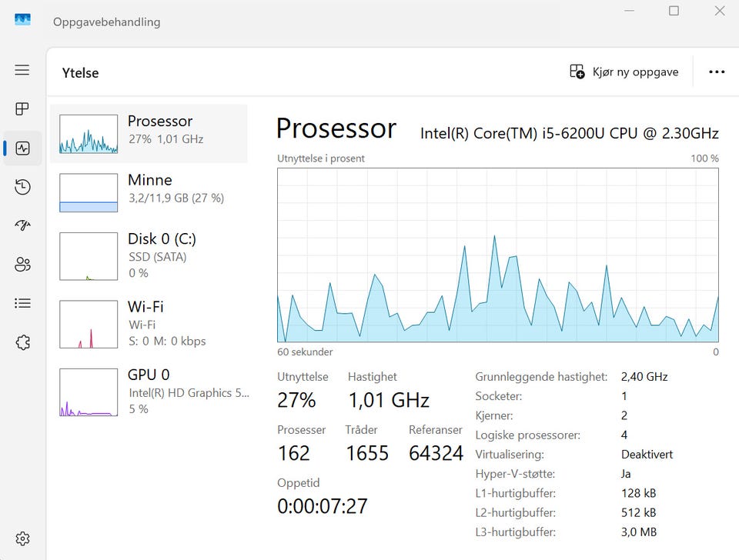Select the Prosessor performance item
The width and height of the screenshot is (739, 560).
point(149,134)
